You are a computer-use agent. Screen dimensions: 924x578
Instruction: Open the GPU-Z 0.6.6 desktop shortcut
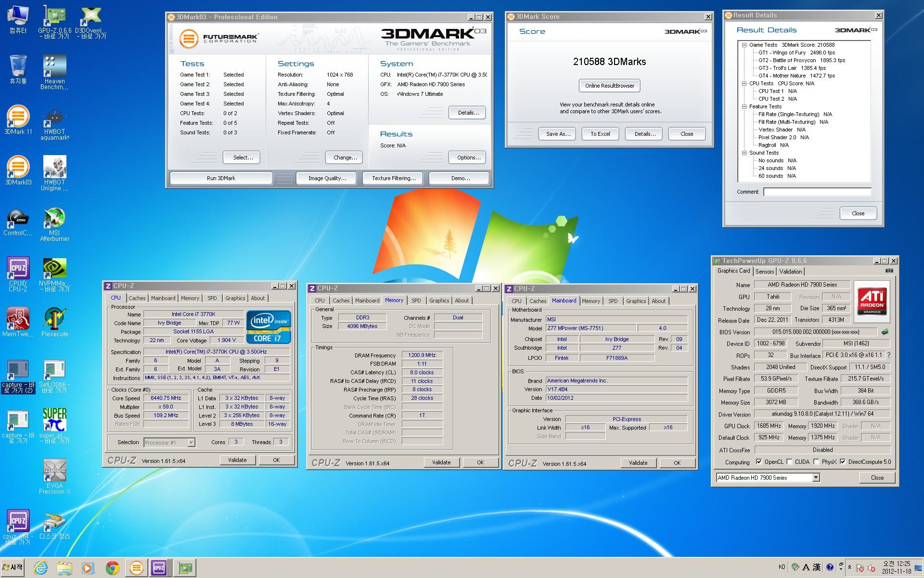tap(54, 22)
